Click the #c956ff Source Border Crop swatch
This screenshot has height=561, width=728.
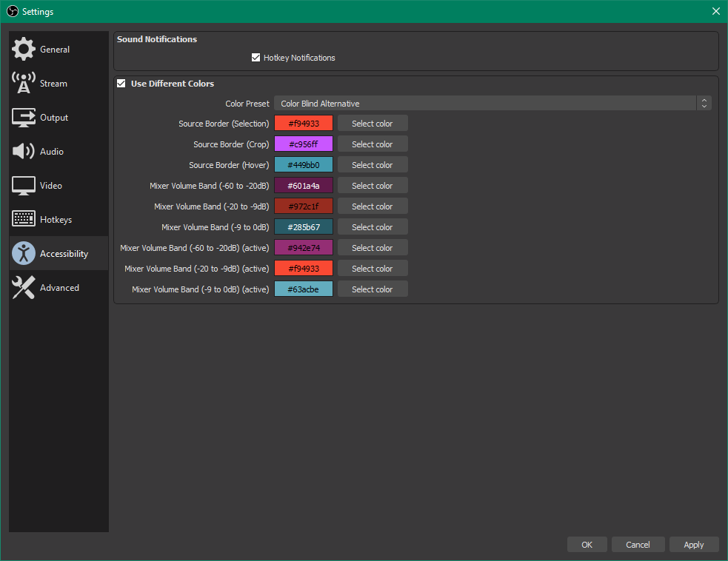(x=304, y=144)
